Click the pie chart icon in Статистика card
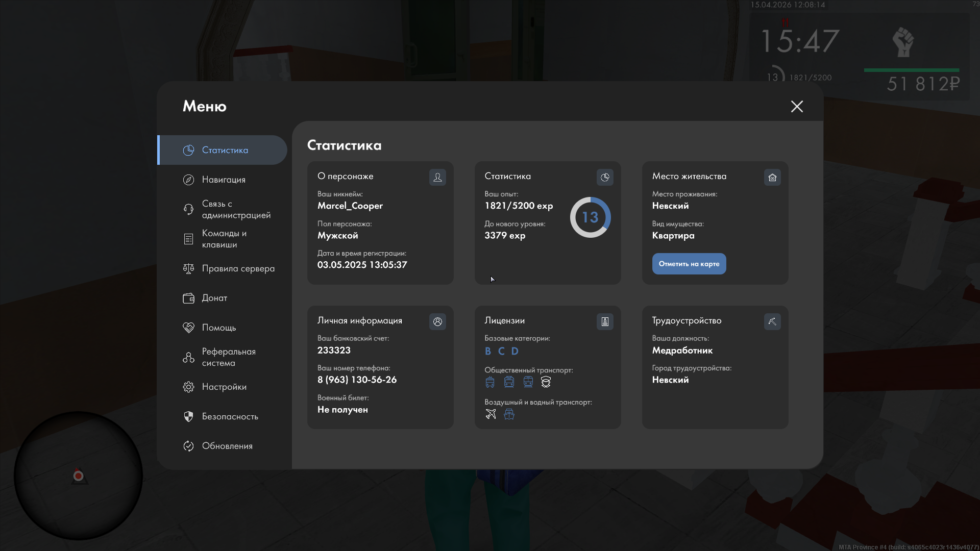Image resolution: width=980 pixels, height=551 pixels. click(605, 177)
